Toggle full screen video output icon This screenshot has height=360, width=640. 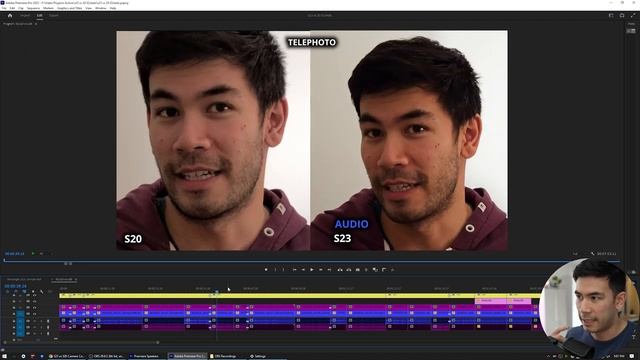[633, 16]
